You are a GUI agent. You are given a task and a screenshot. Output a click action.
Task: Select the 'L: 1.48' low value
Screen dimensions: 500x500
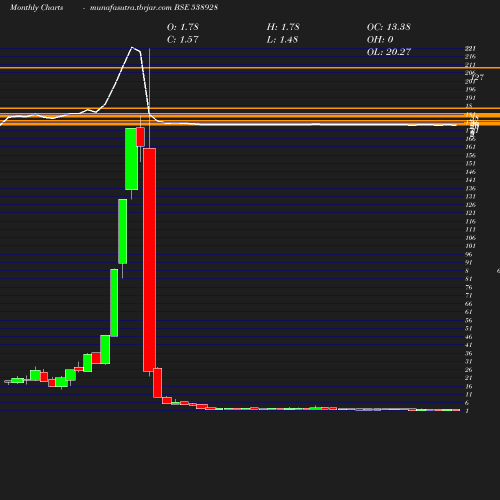click(x=282, y=40)
